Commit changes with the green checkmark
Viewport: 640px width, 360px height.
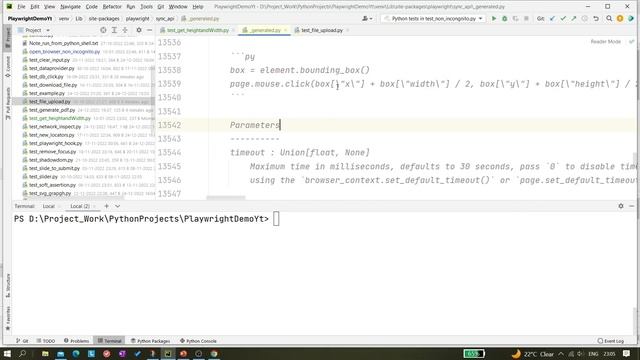tap(563, 18)
